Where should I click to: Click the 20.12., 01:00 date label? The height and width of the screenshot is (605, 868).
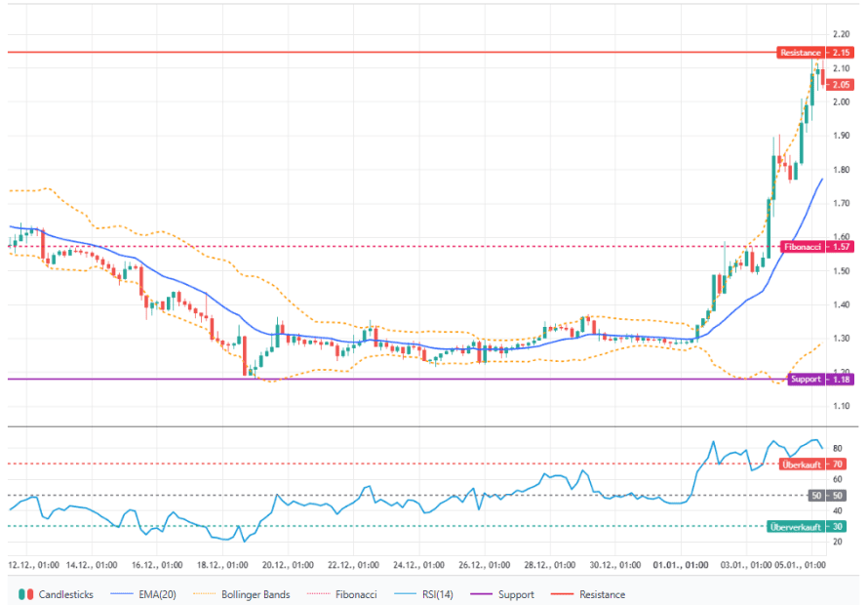pos(287,564)
